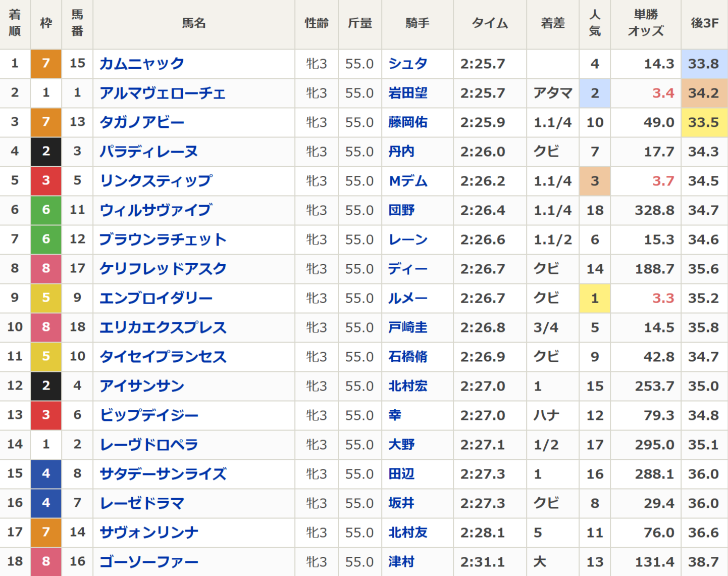Open jockey link レーン
This screenshot has width=728, height=576.
pyautogui.click(x=407, y=239)
